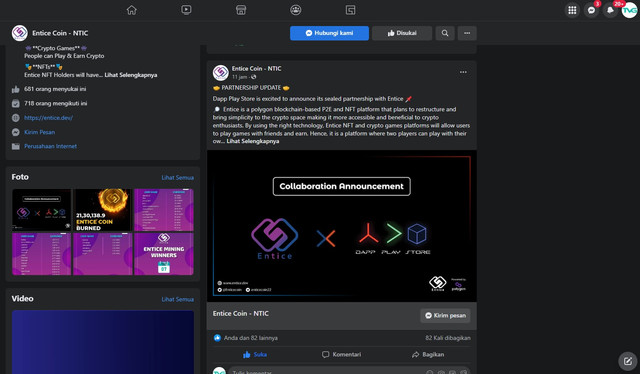
Task: Open the Groups icon in top bar
Action: coord(296,10)
